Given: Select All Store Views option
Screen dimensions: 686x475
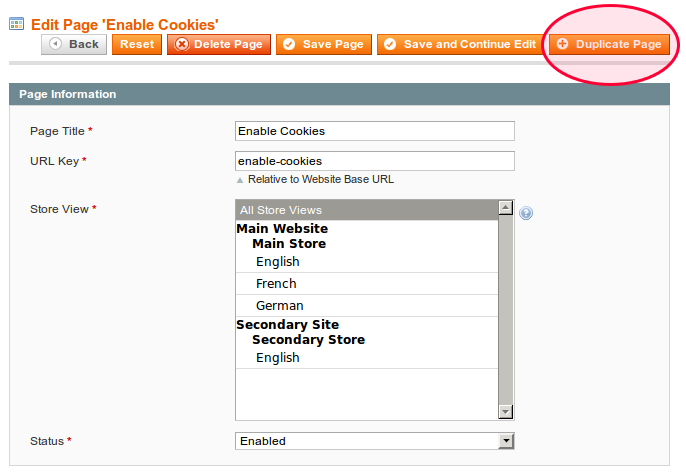Looking at the screenshot, I should pos(367,210).
